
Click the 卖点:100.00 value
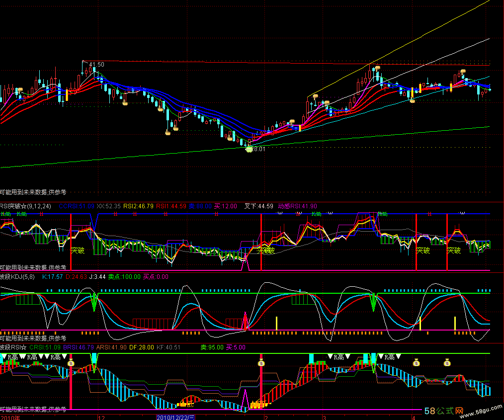(124, 277)
